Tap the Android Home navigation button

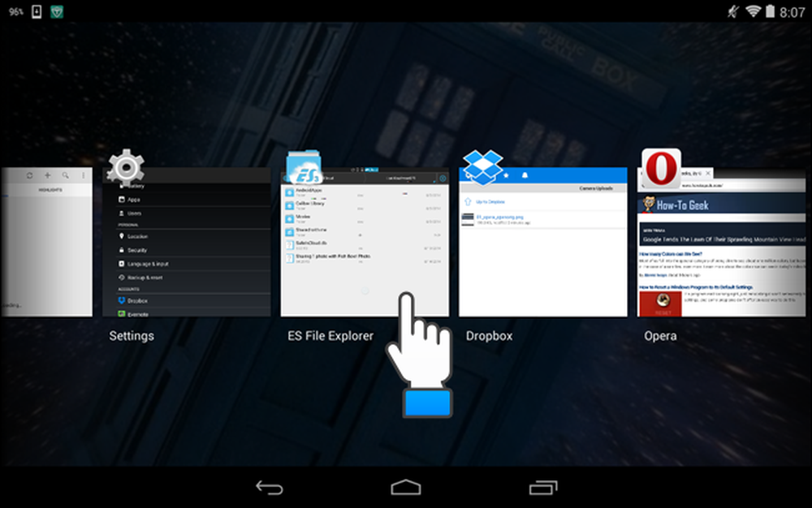[406, 488]
